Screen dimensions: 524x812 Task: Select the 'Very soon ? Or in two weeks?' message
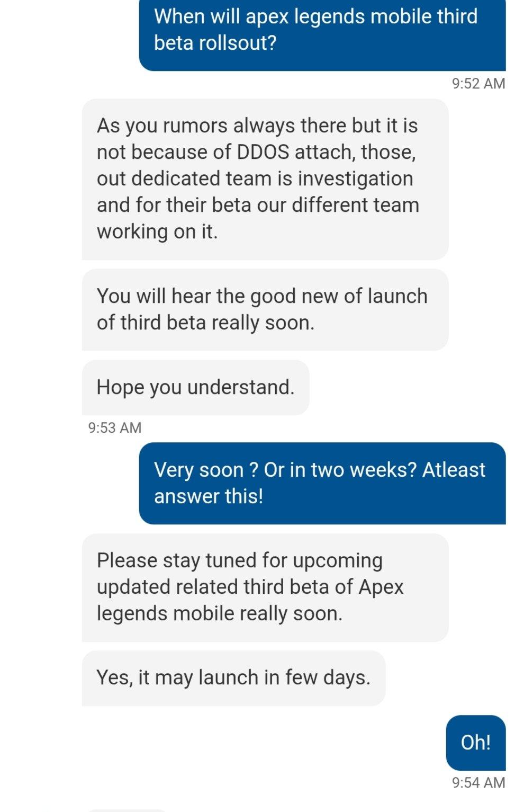[322, 483]
